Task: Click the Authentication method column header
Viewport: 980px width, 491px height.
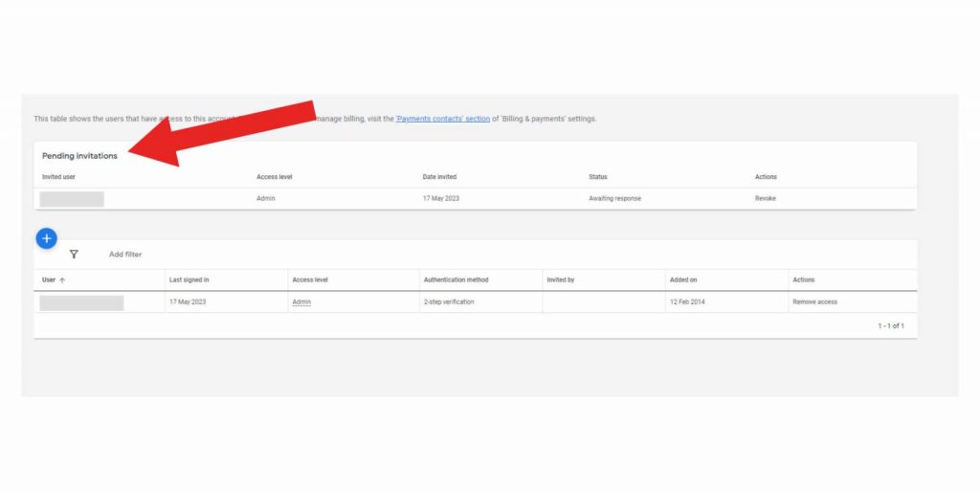Action: [456, 279]
